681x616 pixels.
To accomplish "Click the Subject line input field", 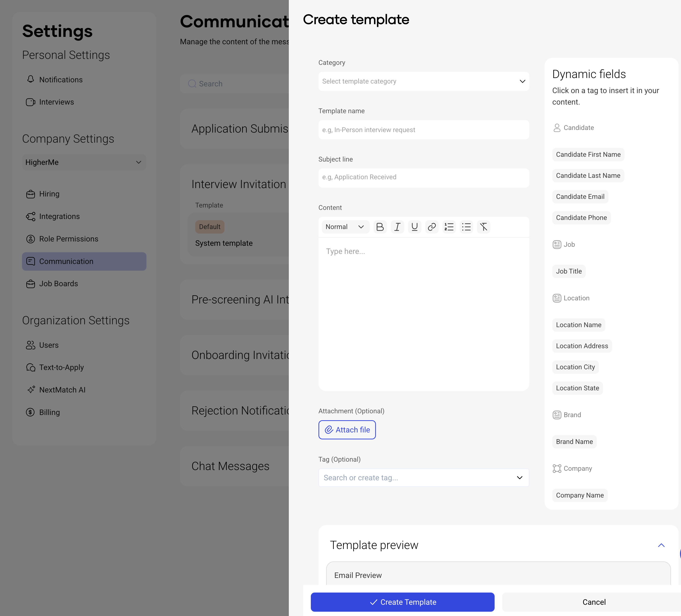I will pyautogui.click(x=423, y=177).
